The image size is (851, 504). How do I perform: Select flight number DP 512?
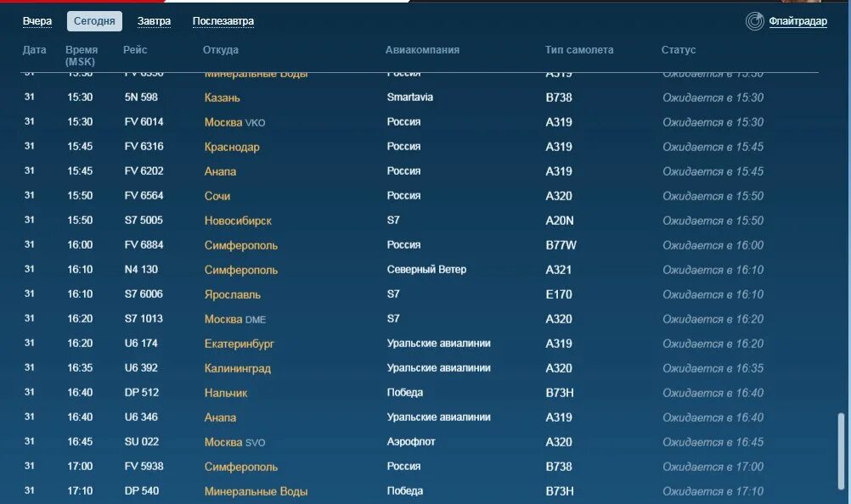(x=142, y=392)
